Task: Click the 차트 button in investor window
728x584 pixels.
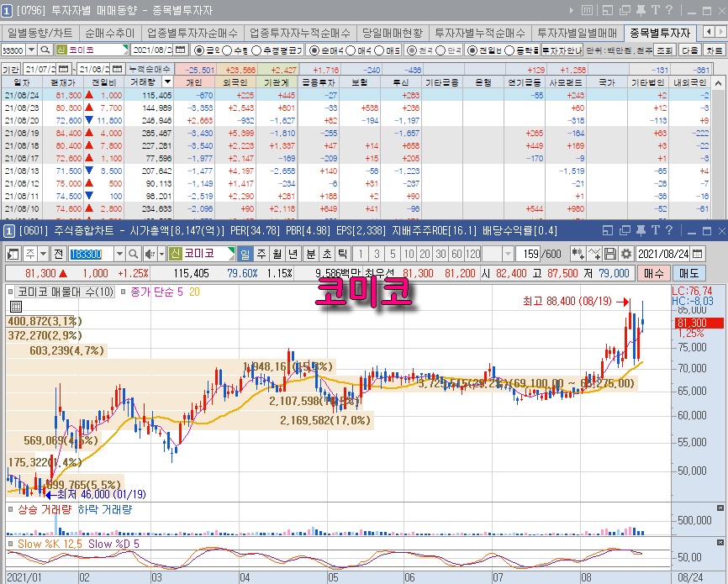Action: [x=714, y=50]
